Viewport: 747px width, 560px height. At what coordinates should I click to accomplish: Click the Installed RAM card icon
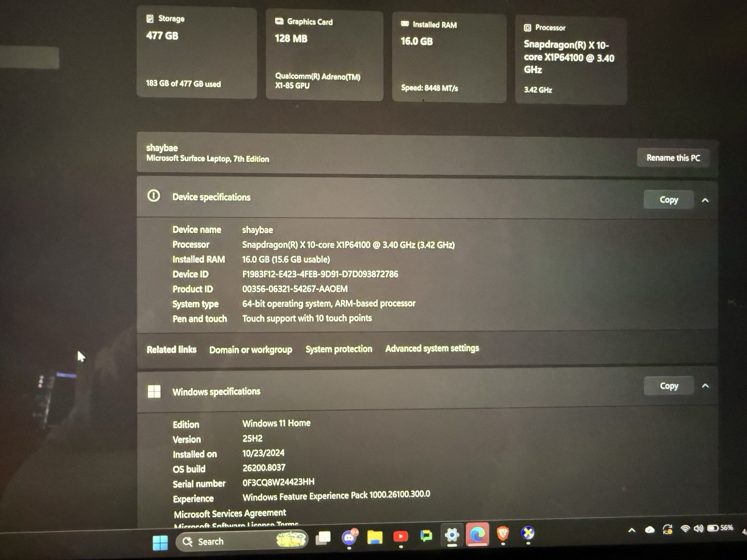click(x=405, y=24)
